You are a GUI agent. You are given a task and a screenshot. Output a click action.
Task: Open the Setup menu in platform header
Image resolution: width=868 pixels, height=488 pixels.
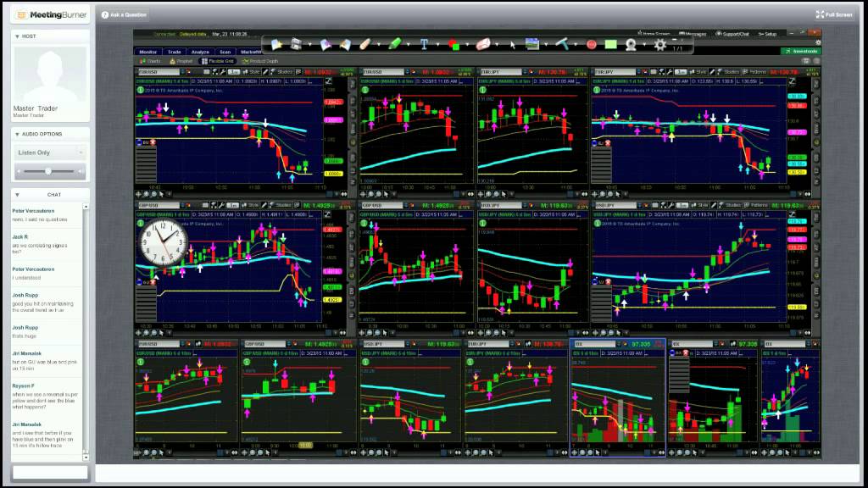[x=767, y=34]
